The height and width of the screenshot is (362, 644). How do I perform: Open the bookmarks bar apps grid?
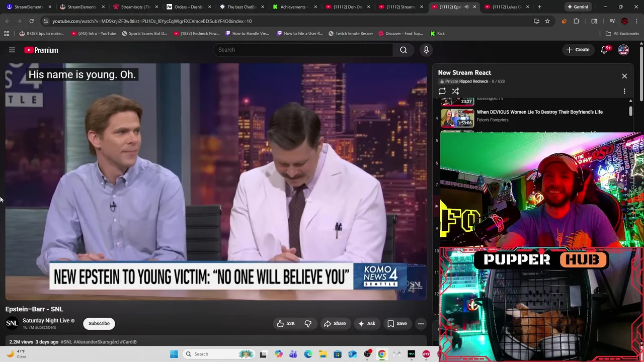tap(7, 34)
